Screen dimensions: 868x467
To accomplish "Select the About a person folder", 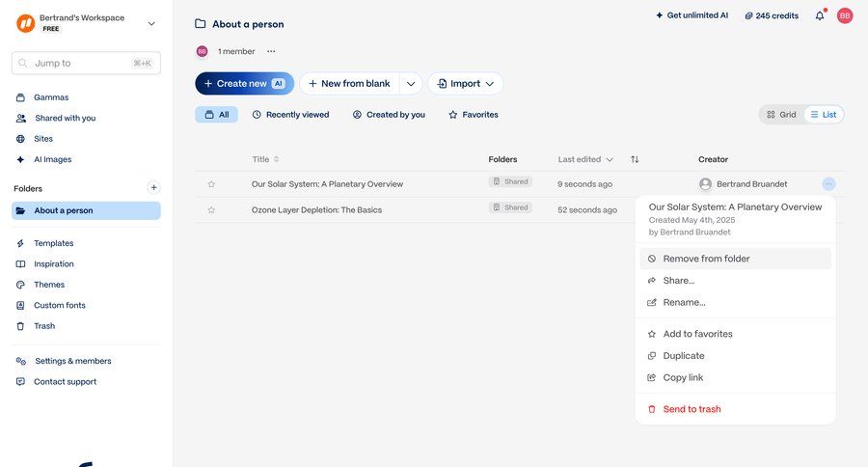I will click(86, 210).
